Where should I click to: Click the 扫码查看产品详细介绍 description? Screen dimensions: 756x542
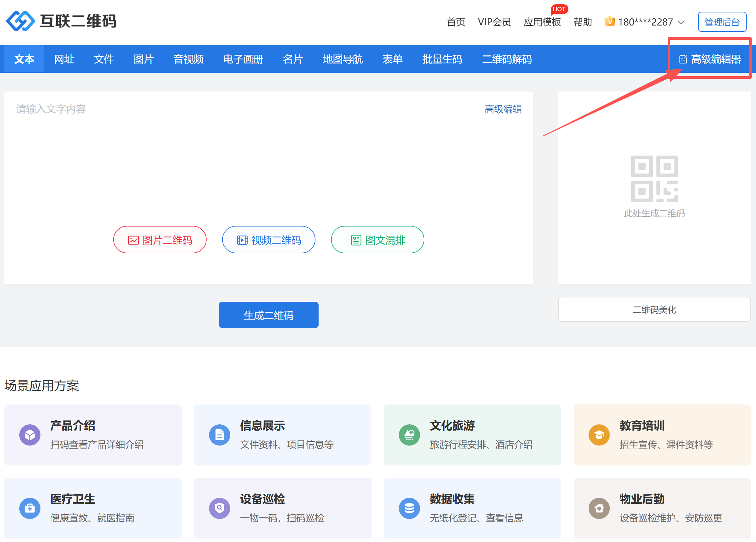pos(97,444)
